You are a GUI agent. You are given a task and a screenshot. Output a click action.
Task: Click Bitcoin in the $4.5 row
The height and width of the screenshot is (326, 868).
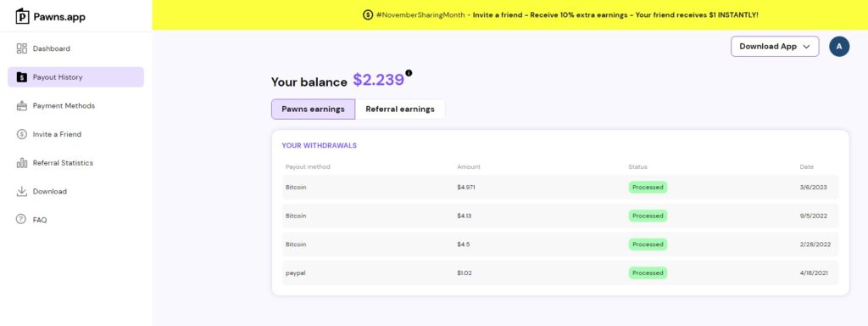coord(296,244)
